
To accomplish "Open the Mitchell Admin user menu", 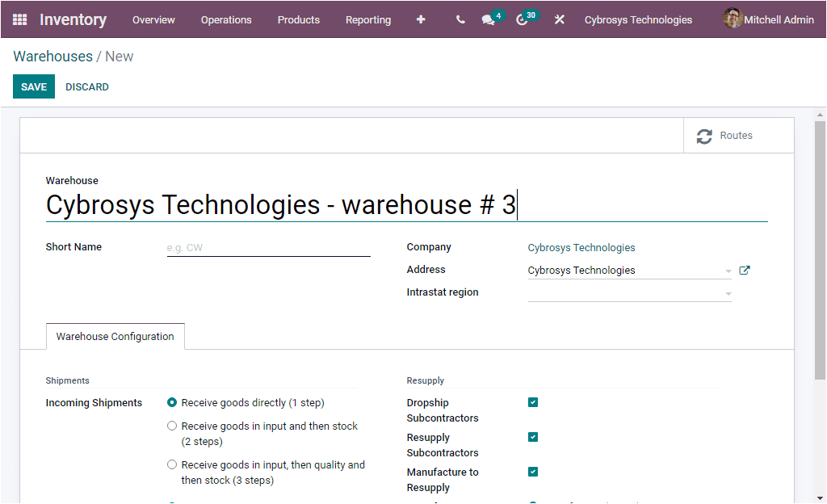I will (768, 19).
